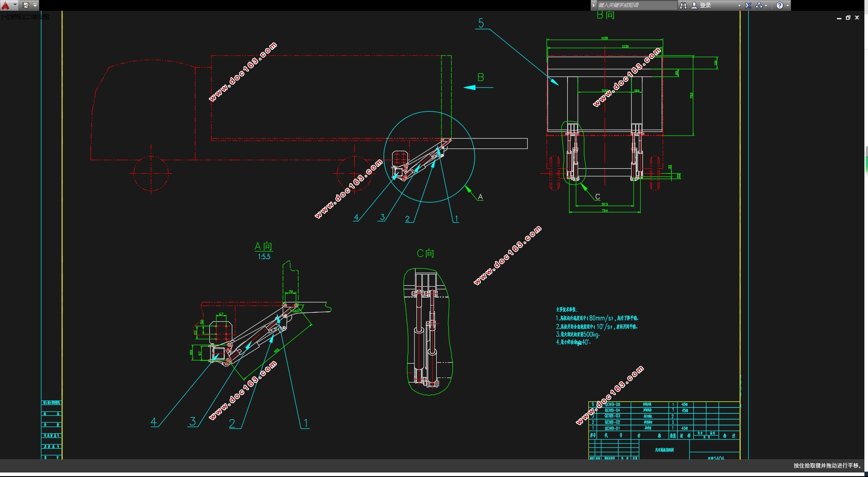Select callout number 2 in A view
This screenshot has width=868, height=477.
232,423
